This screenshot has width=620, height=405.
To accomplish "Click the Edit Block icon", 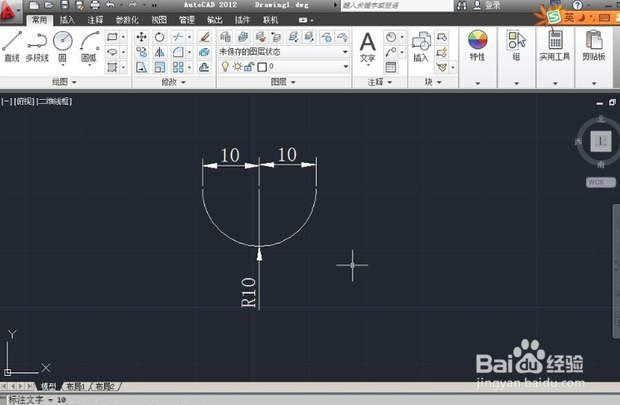I will click(441, 52).
